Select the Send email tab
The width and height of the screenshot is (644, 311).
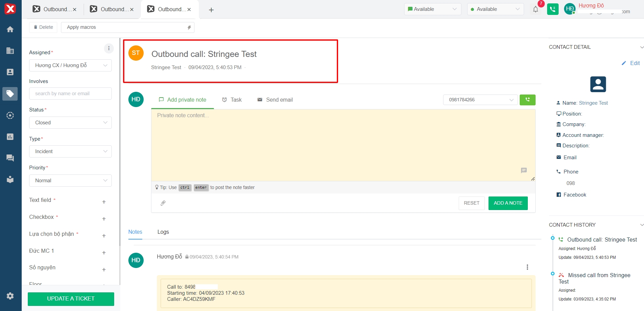click(x=275, y=100)
